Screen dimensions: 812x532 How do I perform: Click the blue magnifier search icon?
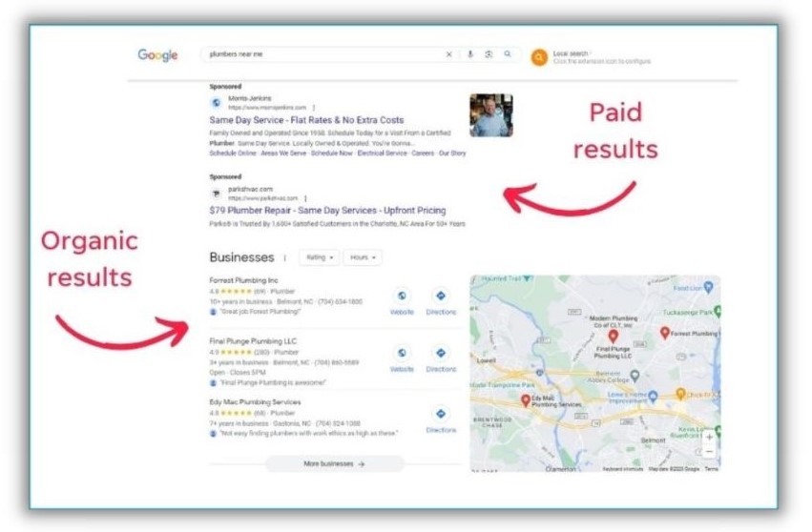508,55
